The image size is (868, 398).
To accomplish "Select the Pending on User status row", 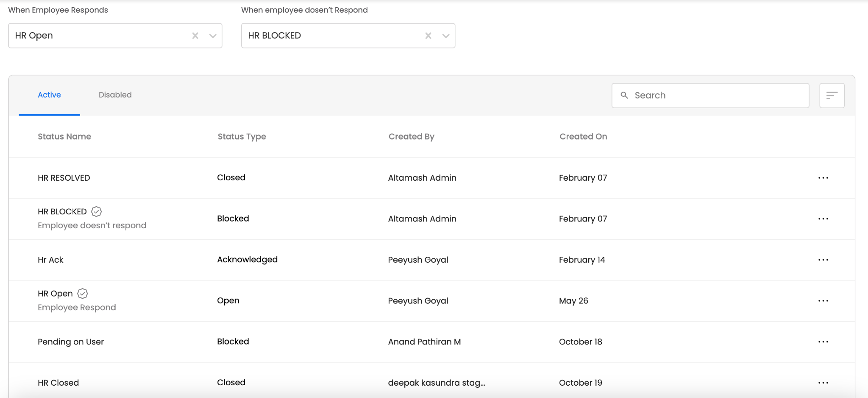I will (71, 342).
